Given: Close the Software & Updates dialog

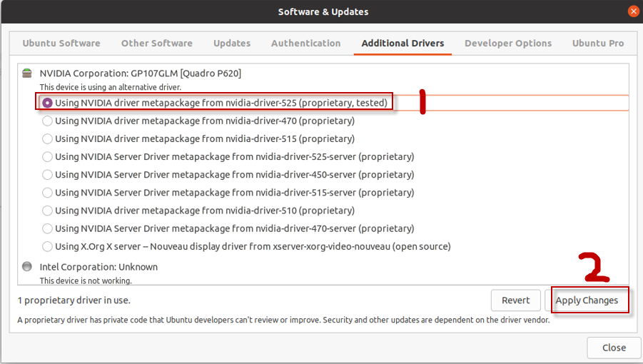Looking at the screenshot, I should (614, 348).
